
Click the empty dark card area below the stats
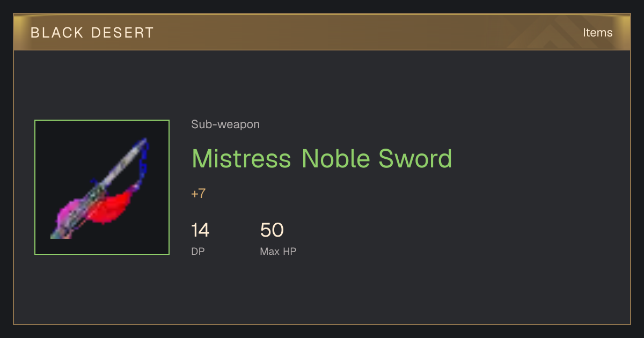(322, 292)
